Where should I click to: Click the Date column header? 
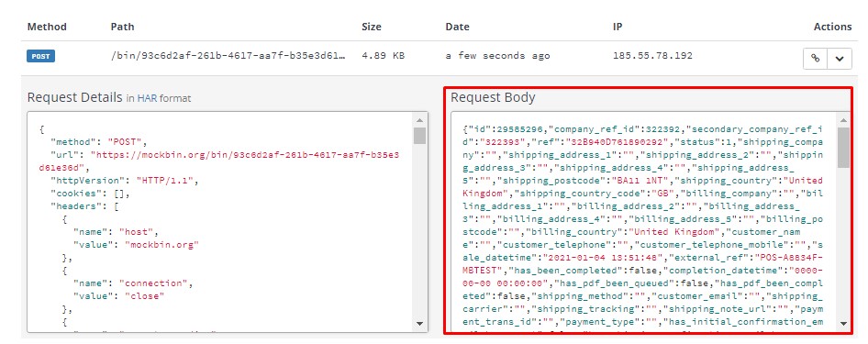point(457,27)
